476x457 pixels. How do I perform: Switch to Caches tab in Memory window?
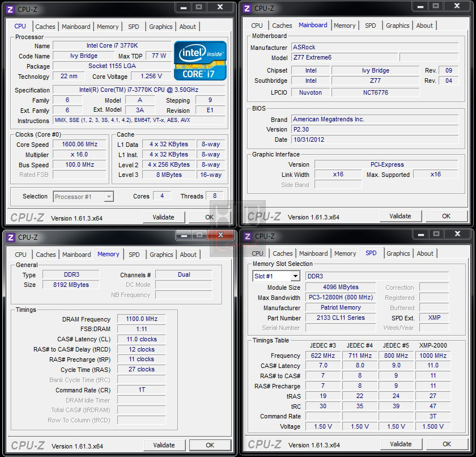pos(46,255)
